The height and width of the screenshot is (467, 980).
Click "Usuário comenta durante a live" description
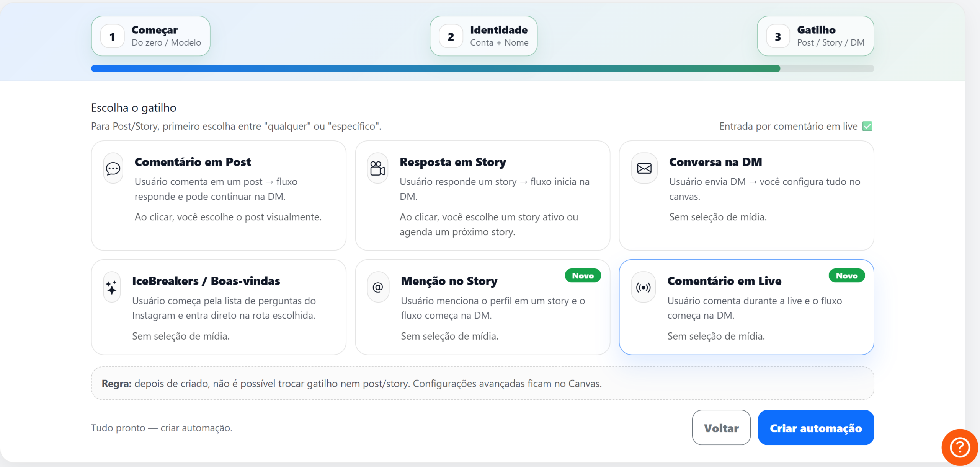(755, 308)
